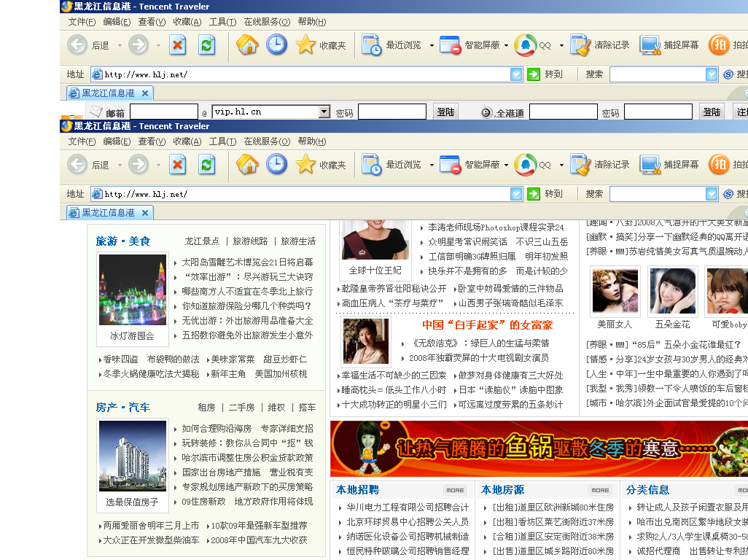The width and height of the screenshot is (748, 560).
Task: Click the 登陆 button next to vip.hl.cn password
Action: [445, 112]
